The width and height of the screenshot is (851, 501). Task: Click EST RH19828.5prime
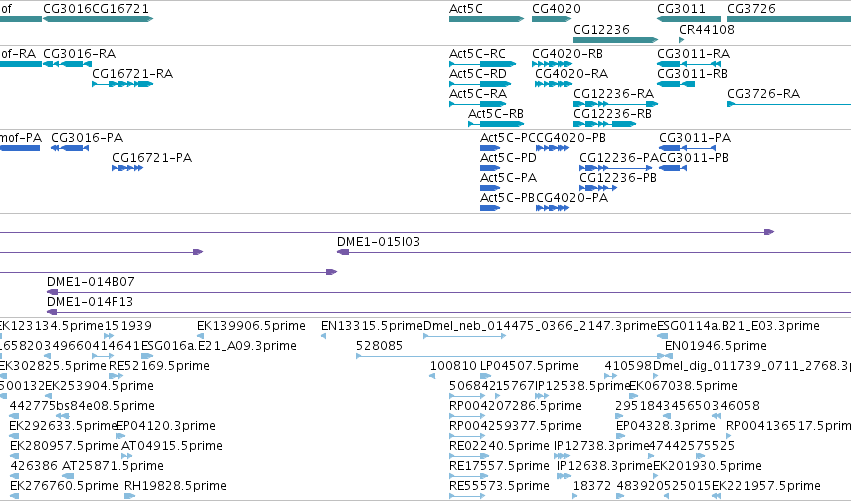click(x=129, y=496)
